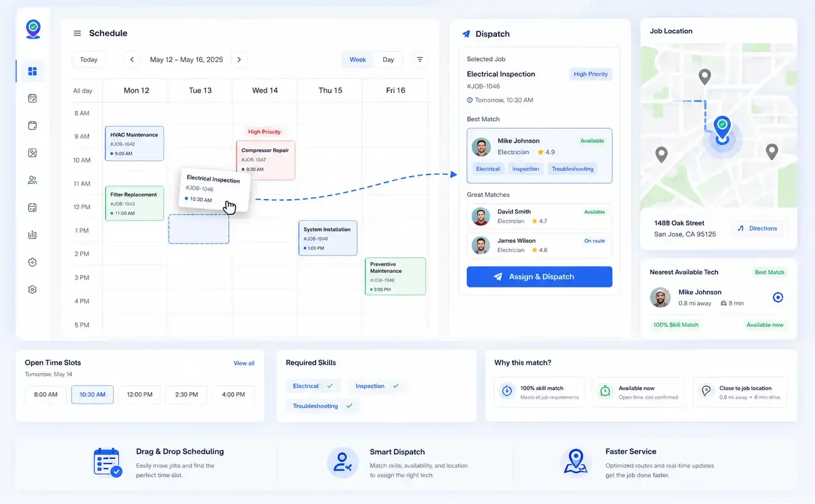Viewport: 815px width, 504px height.
Task: Select David Smith technician row
Action: coord(539,216)
